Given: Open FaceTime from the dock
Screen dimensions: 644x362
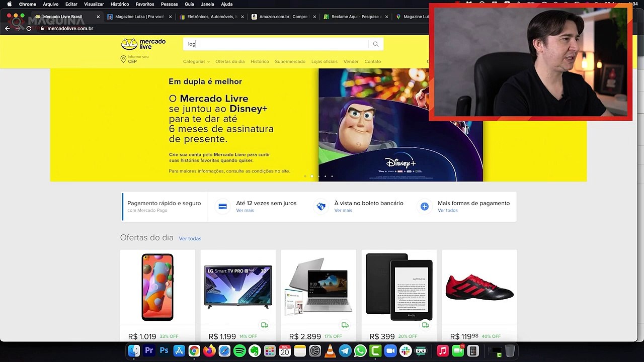Looking at the screenshot, I should pos(458,351).
